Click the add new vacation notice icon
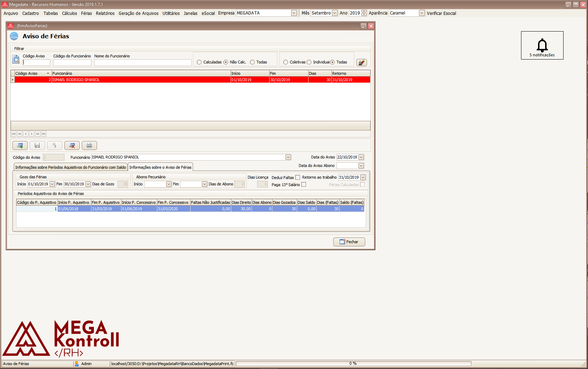Screen dimensions: 588x369 point(20,146)
